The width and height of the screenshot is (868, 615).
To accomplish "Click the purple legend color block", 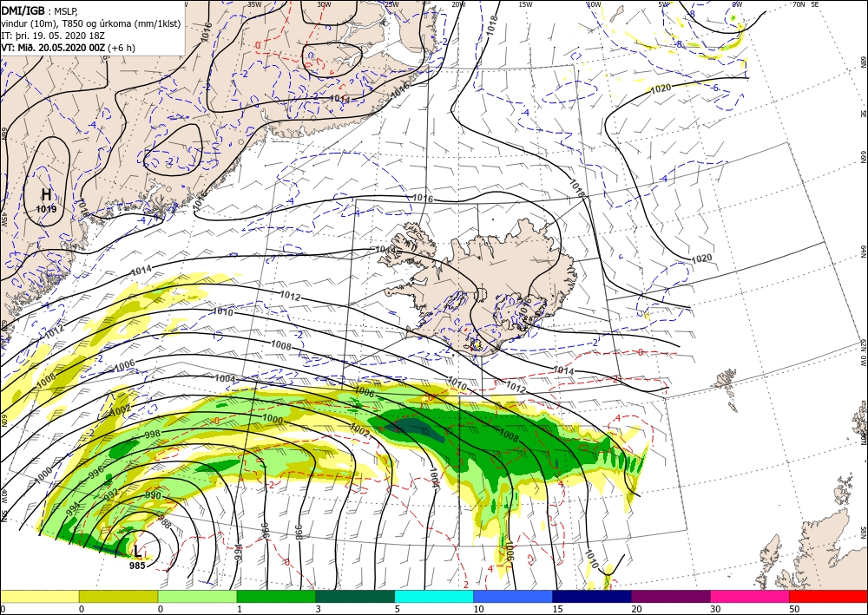I will pyautogui.click(x=671, y=596).
